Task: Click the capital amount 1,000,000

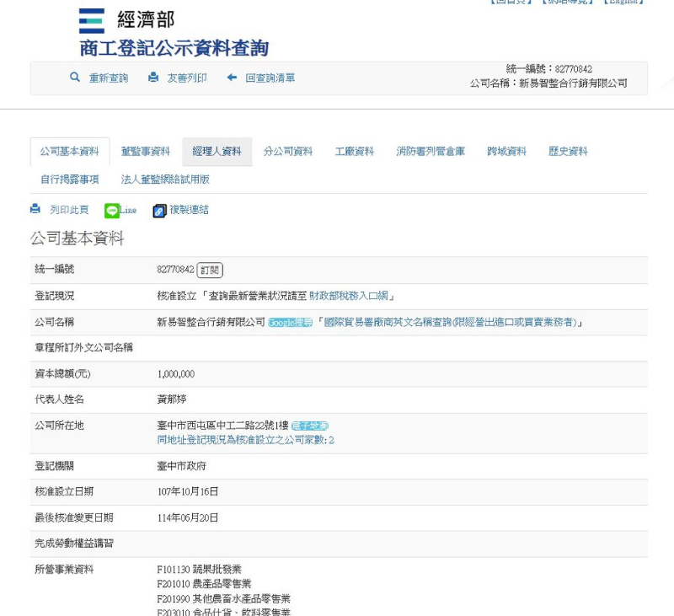Action: point(176,374)
